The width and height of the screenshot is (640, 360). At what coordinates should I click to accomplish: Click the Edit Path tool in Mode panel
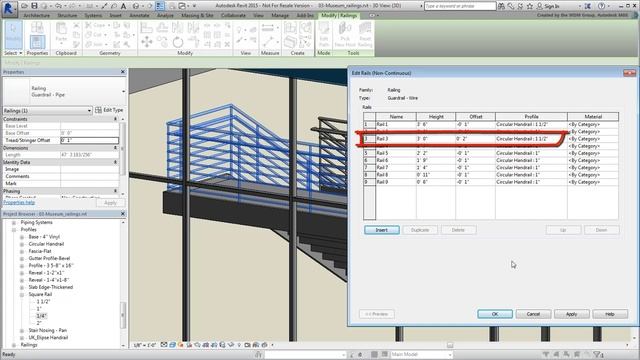(324, 35)
